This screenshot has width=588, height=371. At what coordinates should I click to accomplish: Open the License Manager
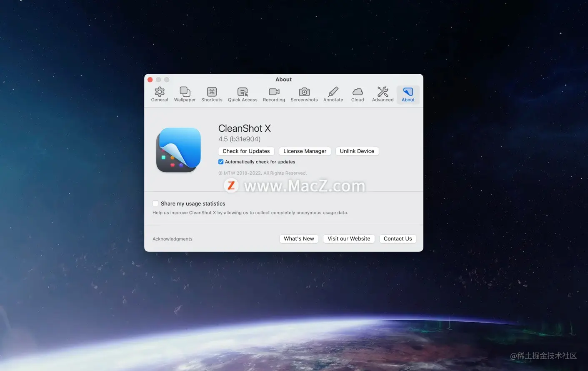coord(305,151)
